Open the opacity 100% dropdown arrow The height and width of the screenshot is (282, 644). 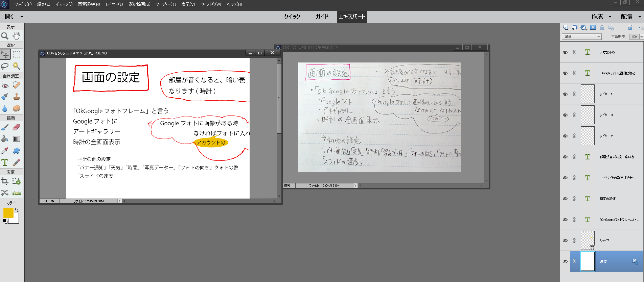641,36
